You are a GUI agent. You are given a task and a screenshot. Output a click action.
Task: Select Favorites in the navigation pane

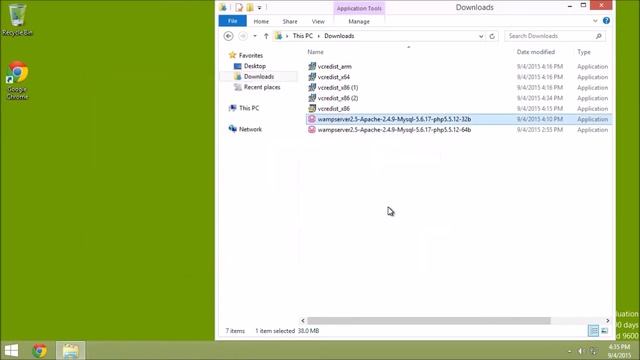(251, 55)
